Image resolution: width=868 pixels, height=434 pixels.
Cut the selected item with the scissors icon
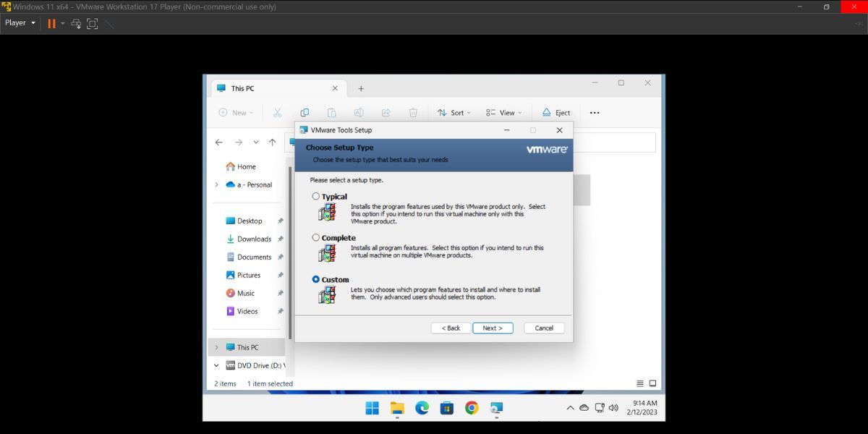pos(277,112)
